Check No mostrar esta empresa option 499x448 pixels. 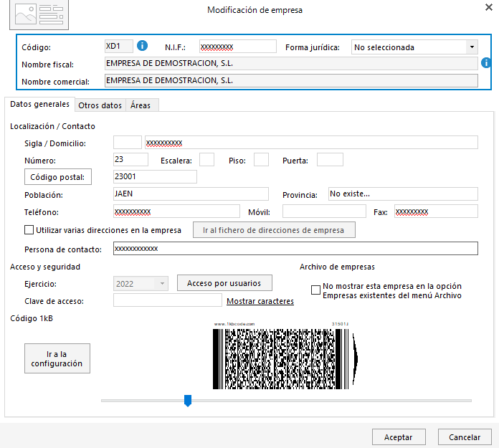point(315,290)
